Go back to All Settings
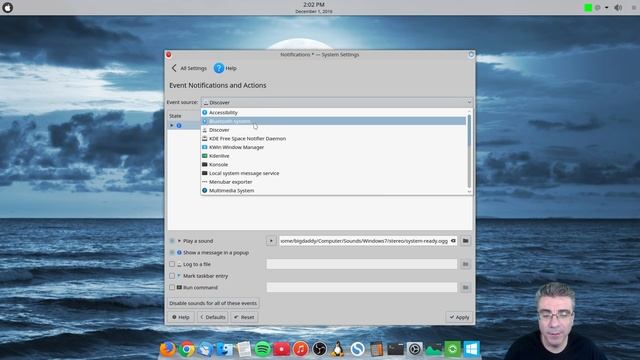This screenshot has width=640, height=360. 189,68
